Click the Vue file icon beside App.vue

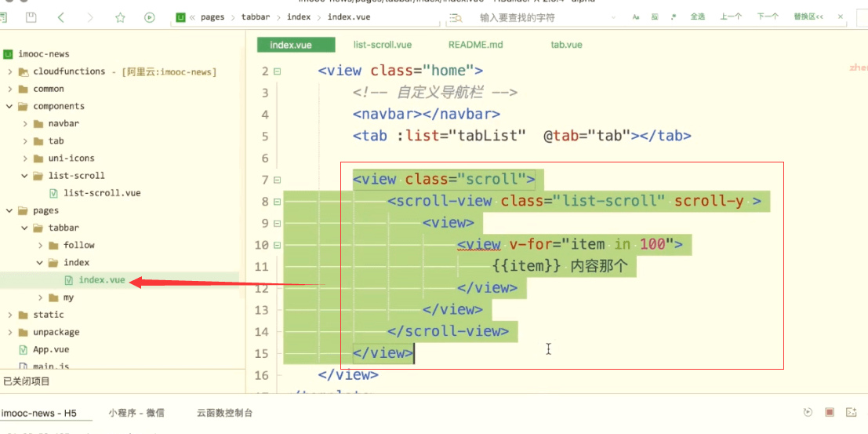click(x=24, y=350)
